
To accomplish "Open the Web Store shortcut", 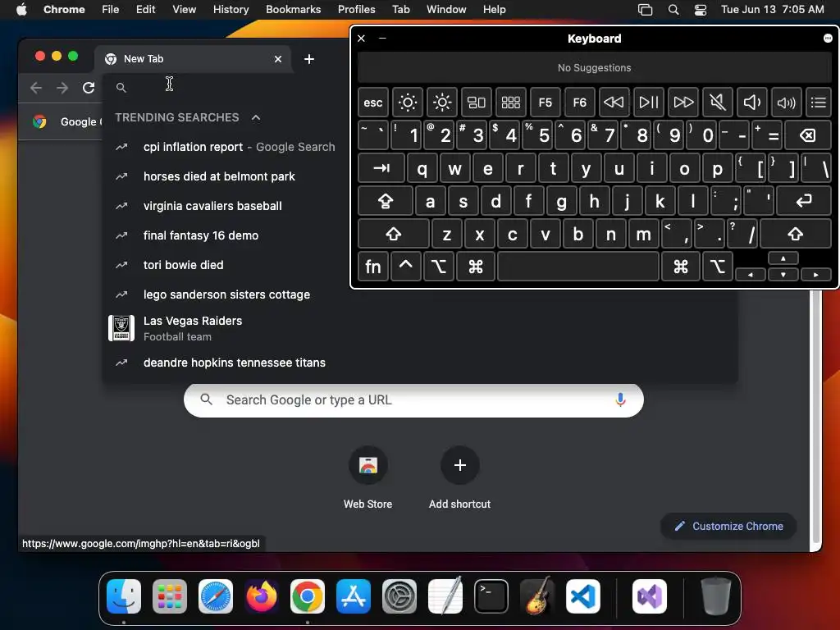I will pyautogui.click(x=368, y=478).
